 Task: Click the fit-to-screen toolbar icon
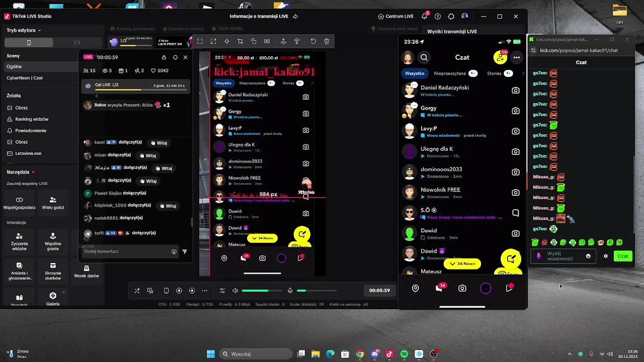click(200, 41)
